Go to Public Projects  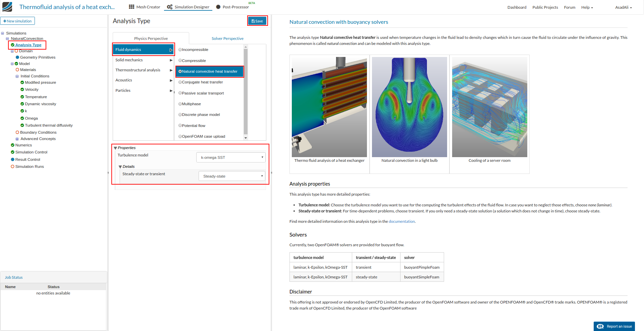(x=545, y=7)
